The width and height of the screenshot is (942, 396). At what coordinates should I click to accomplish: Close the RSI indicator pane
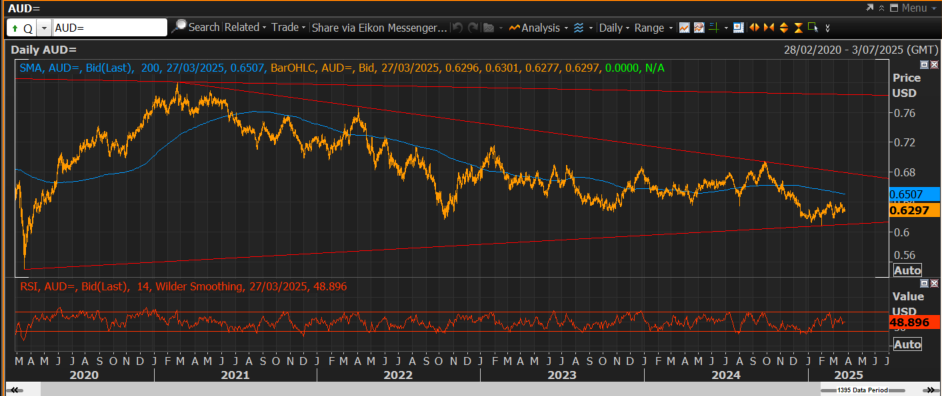[933, 283]
